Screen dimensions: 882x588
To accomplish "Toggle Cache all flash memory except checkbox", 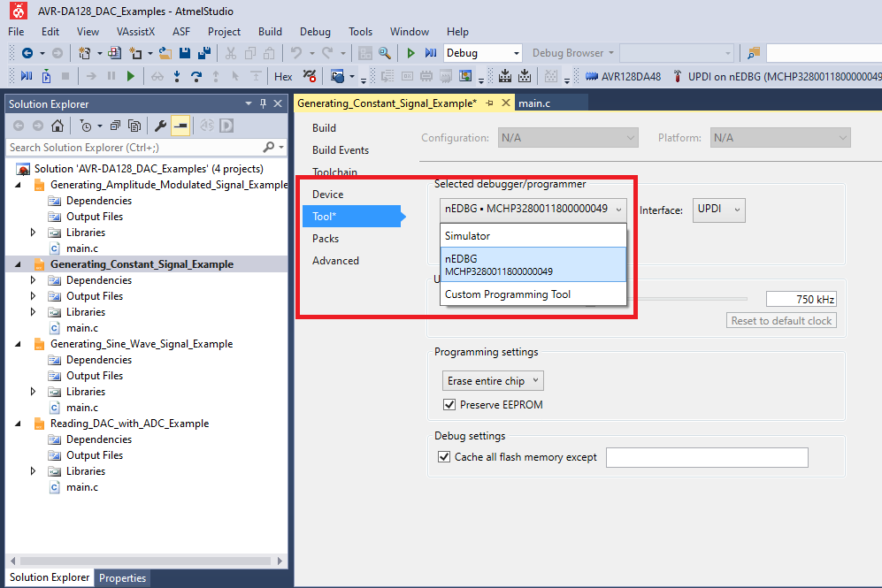I will point(444,457).
